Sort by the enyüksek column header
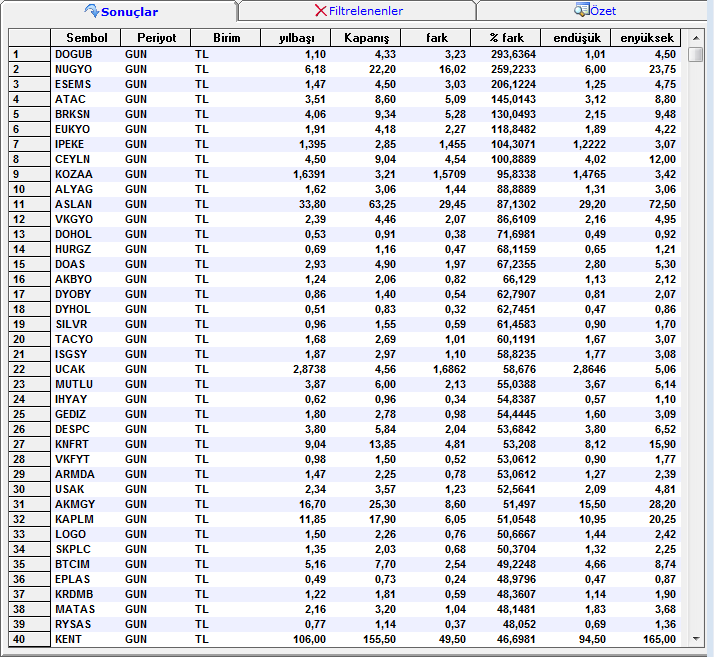The width and height of the screenshot is (714, 657). click(646, 38)
